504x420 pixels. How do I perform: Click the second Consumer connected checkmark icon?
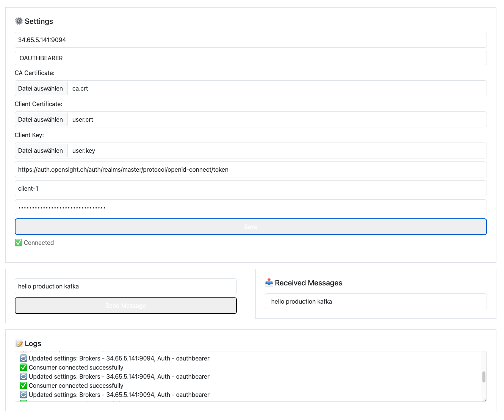click(23, 386)
